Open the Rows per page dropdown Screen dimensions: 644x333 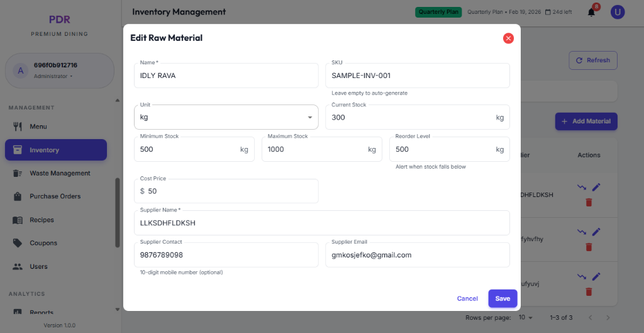click(x=526, y=317)
